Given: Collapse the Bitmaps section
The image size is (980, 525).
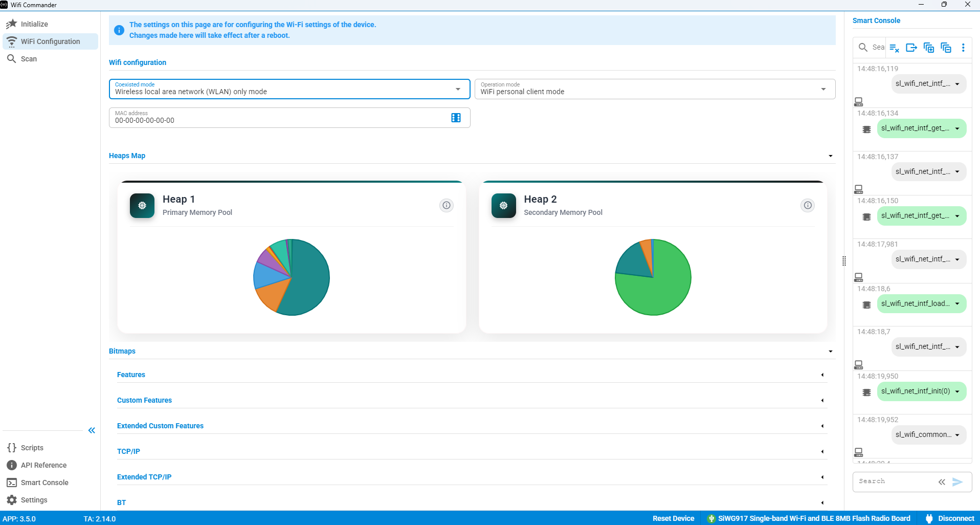Looking at the screenshot, I should point(831,352).
